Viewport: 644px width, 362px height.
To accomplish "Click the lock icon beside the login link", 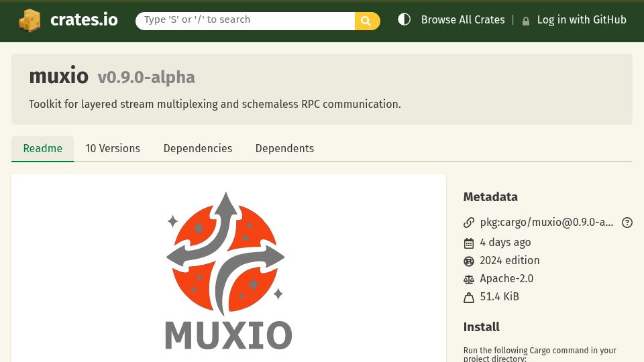I will click(x=526, y=21).
